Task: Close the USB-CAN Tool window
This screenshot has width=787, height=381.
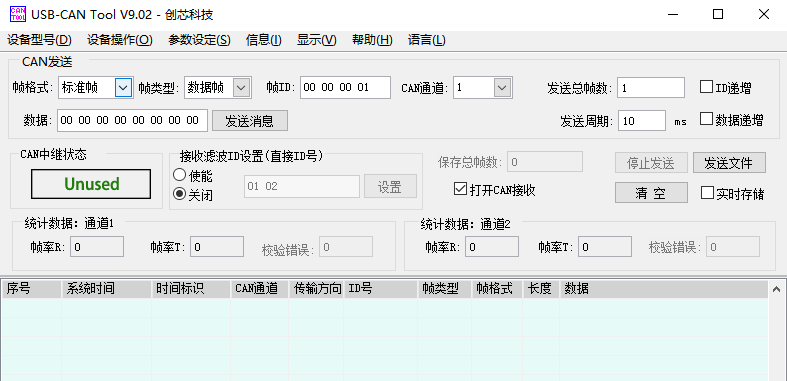Action: tap(763, 14)
